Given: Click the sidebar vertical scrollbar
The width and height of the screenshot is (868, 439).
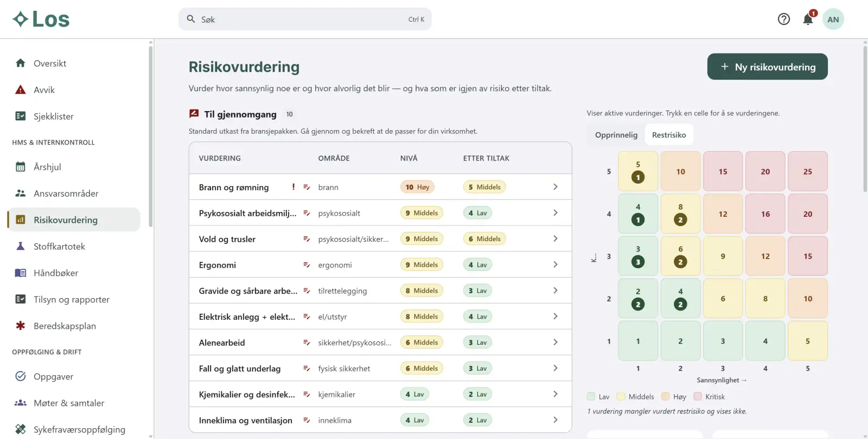Looking at the screenshot, I should (x=150, y=135).
